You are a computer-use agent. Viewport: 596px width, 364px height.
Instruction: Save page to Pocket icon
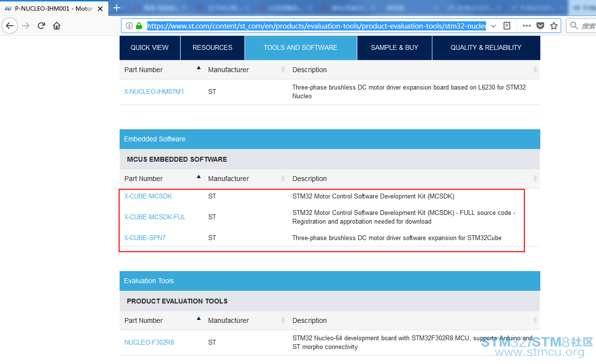[540, 26]
